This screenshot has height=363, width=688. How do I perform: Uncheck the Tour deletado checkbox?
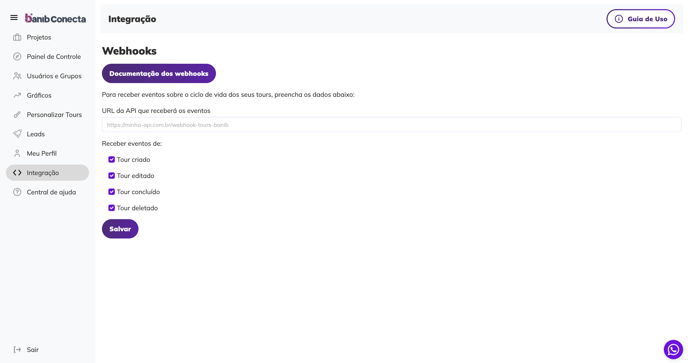(111, 208)
